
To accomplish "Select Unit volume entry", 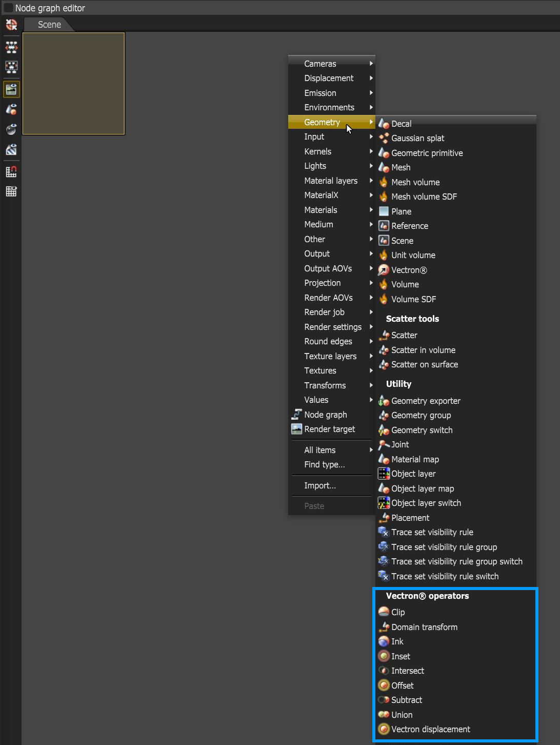I will [456, 255].
